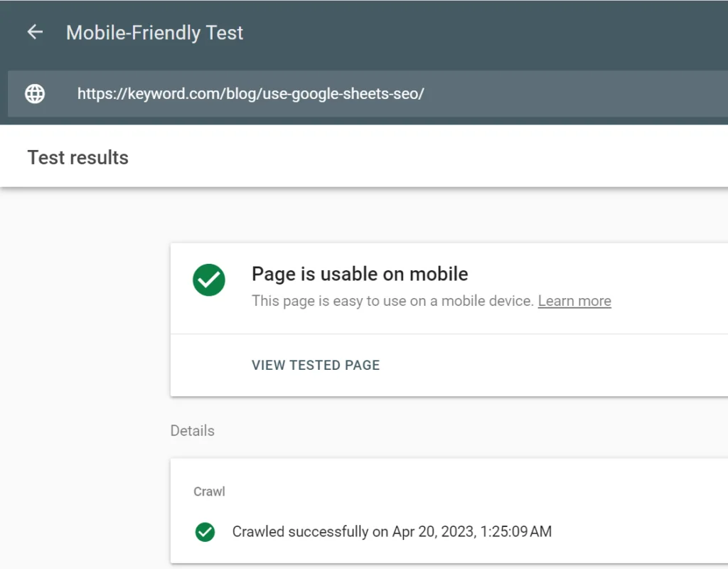Click the keyword.com URL text to edit
This screenshot has height=569, width=728.
point(250,93)
